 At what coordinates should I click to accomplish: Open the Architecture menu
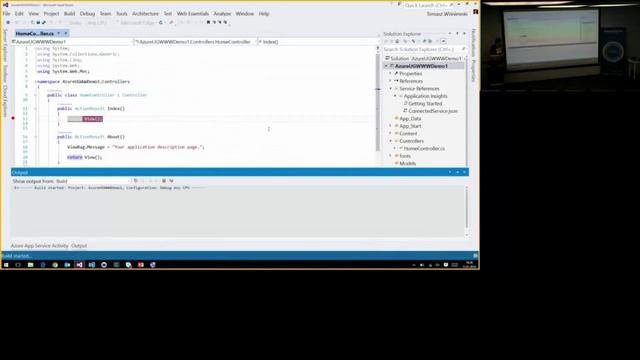[145, 13]
